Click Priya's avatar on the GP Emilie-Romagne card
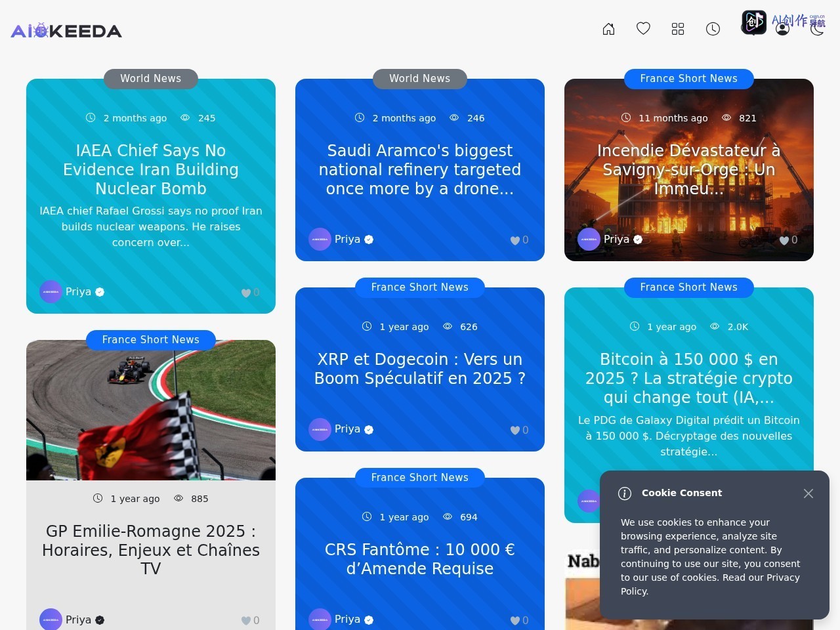This screenshot has width=840, height=630. coord(51,620)
